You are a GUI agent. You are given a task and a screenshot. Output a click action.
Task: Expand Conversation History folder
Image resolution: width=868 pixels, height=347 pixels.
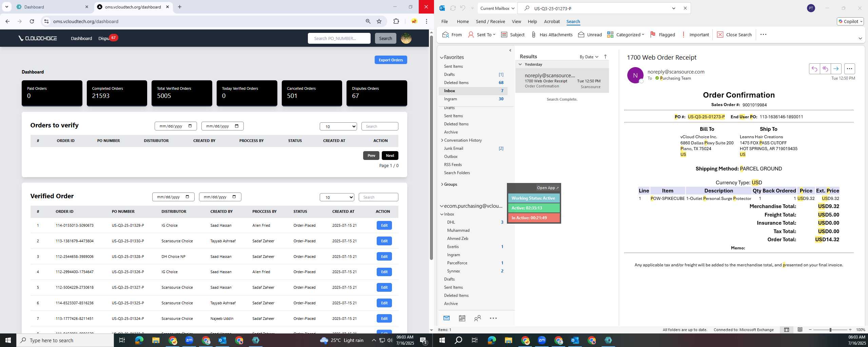(442, 140)
